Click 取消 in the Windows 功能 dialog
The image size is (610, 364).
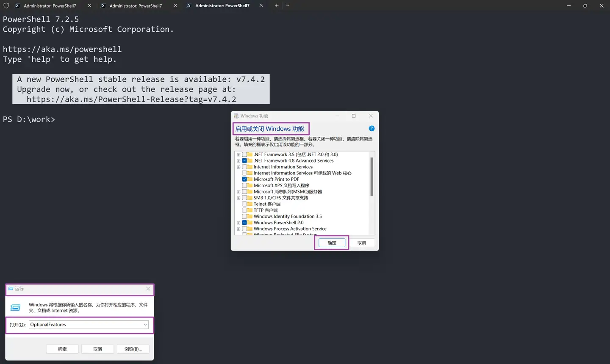pos(362,243)
